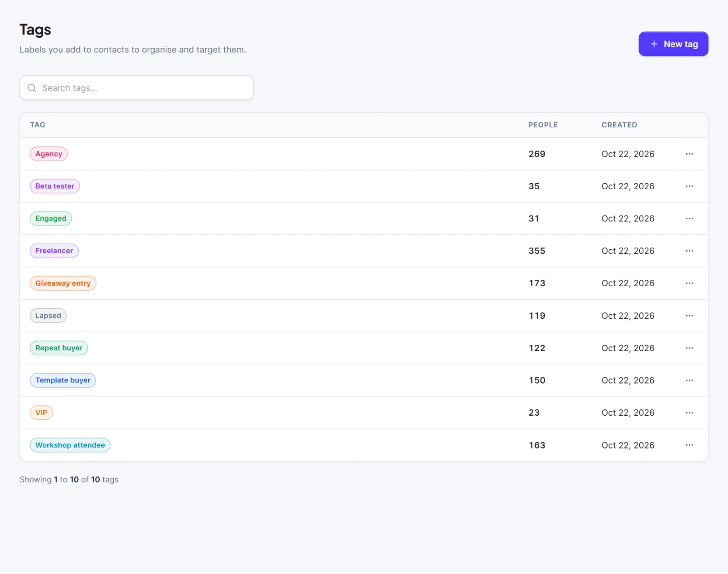Open the options menu for Agency tag
Screen dimensions: 728x574
[689, 154]
